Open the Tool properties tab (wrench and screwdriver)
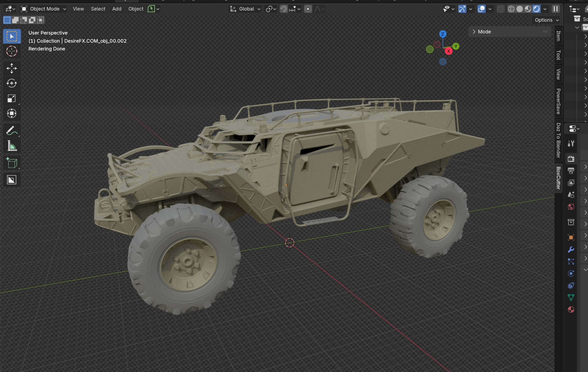 point(571,143)
